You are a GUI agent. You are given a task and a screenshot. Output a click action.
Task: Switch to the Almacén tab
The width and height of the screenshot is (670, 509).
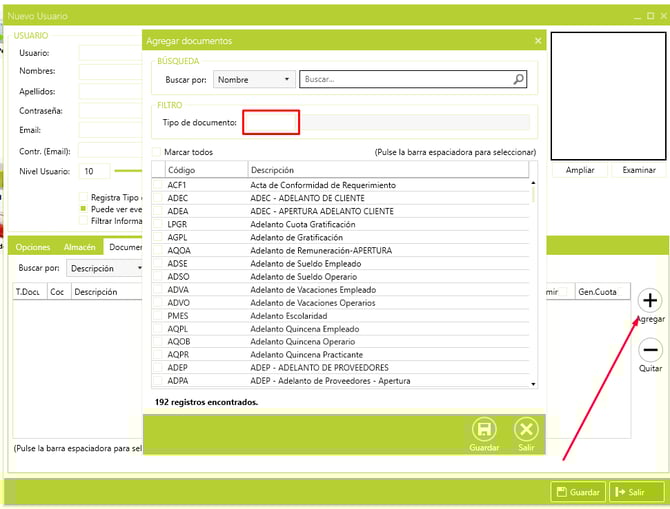pos(80,247)
